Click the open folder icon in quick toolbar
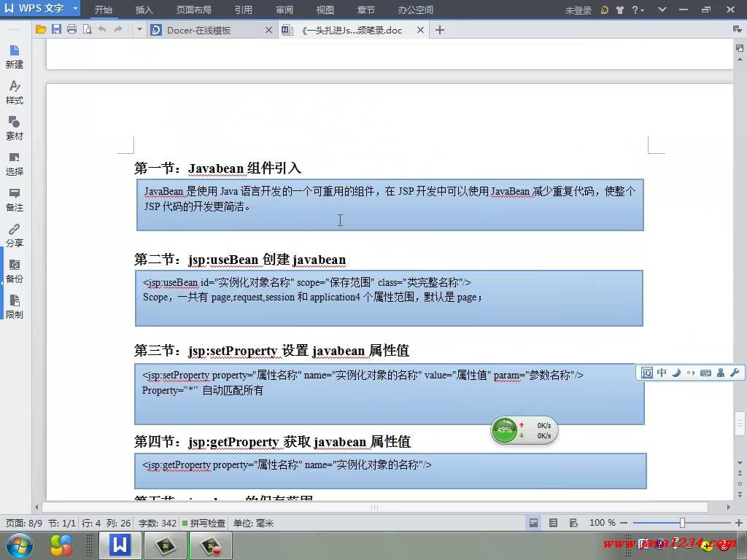Screen dimensions: 747x560 point(41,30)
